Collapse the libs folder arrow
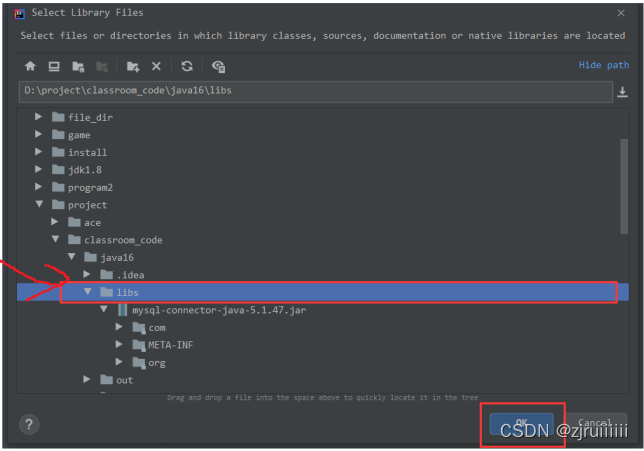 (x=87, y=292)
